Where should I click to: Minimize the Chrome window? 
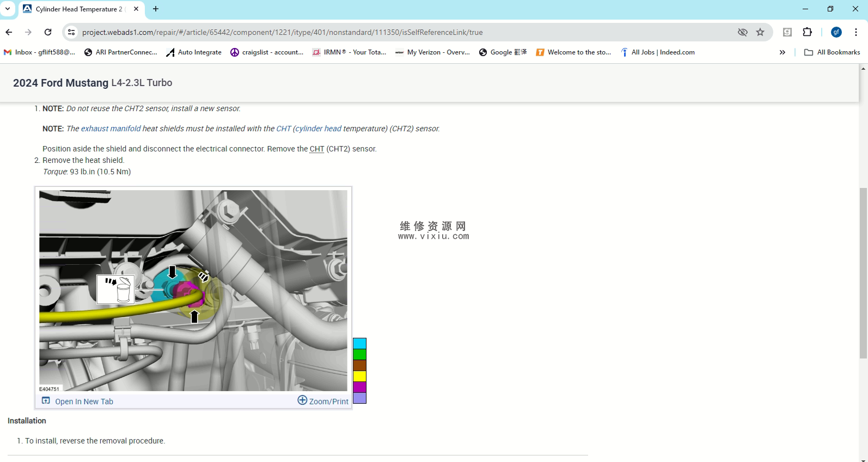(x=805, y=9)
